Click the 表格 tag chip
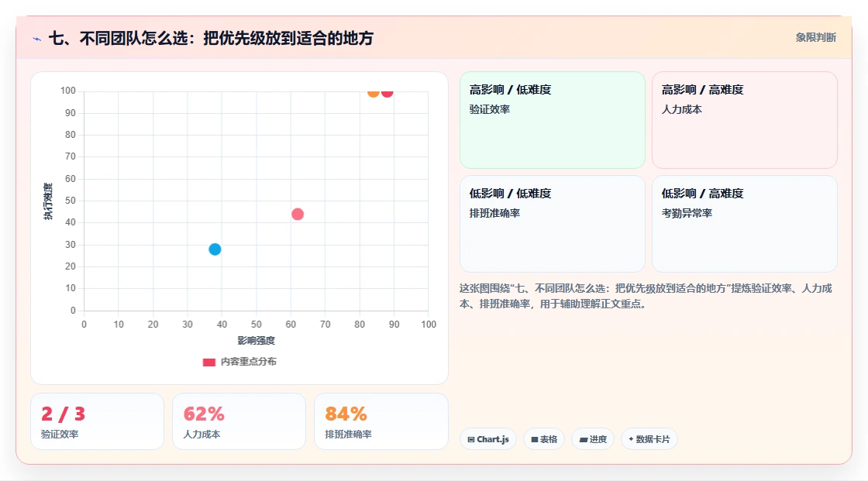 pos(544,439)
